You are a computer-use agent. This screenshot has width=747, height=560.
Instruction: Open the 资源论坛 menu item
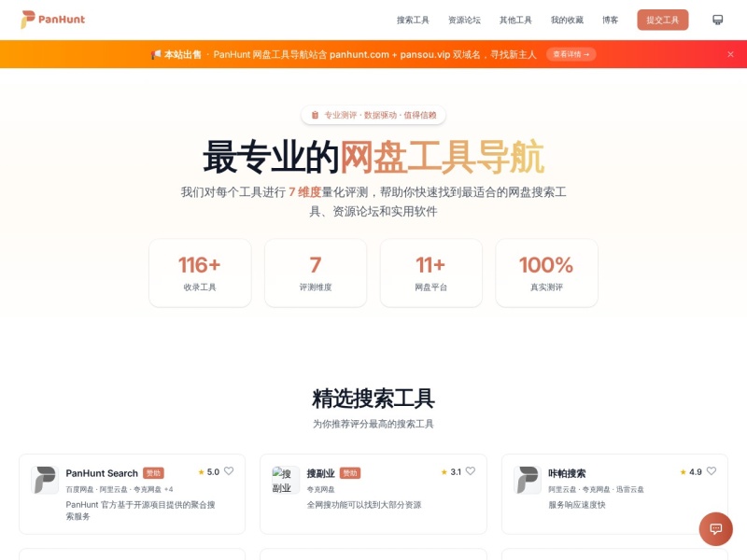pos(464,20)
